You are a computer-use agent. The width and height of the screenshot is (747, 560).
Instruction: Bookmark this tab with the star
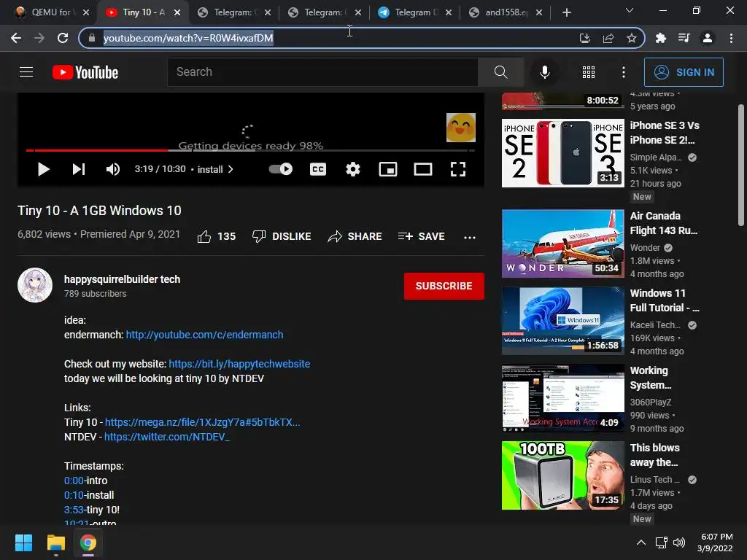click(x=632, y=38)
